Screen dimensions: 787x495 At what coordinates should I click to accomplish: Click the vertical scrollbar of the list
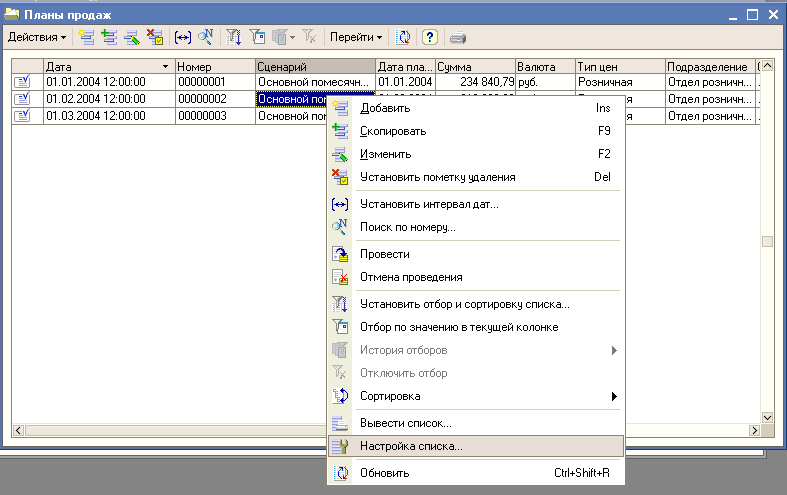tap(767, 240)
